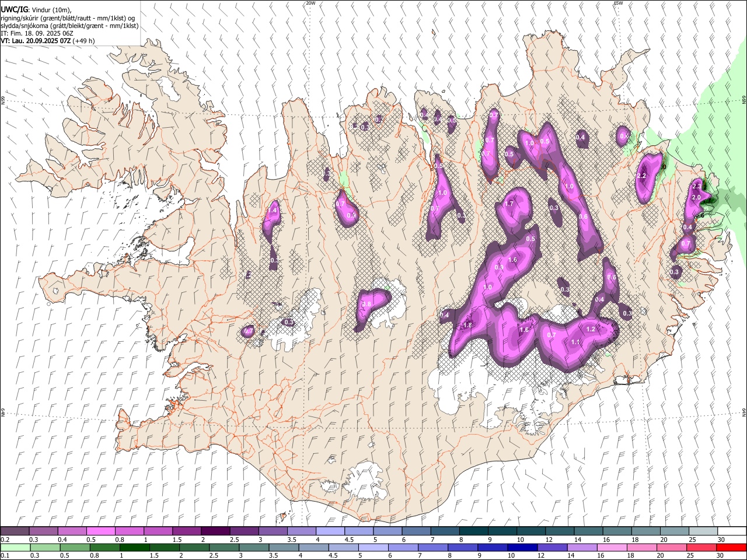The height and width of the screenshot is (560, 747).
Task: Click the '20W' longitude label at top
Action: click(x=310, y=3)
